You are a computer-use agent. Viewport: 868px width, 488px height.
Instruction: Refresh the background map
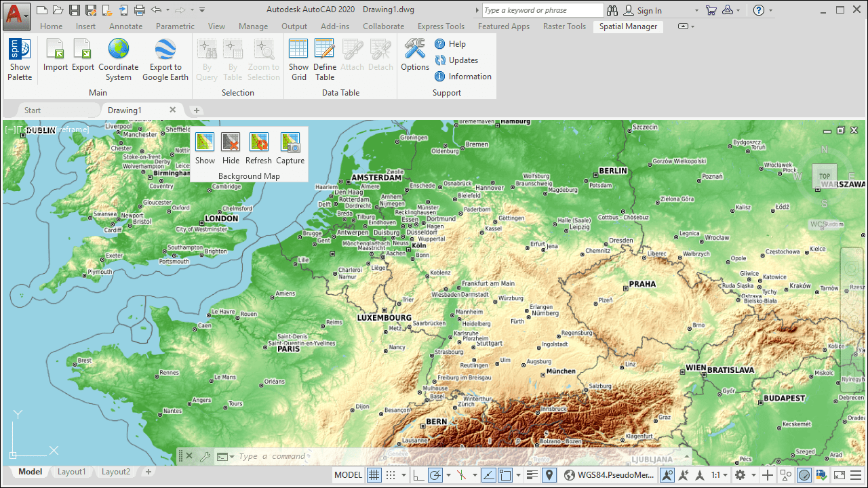(258, 148)
